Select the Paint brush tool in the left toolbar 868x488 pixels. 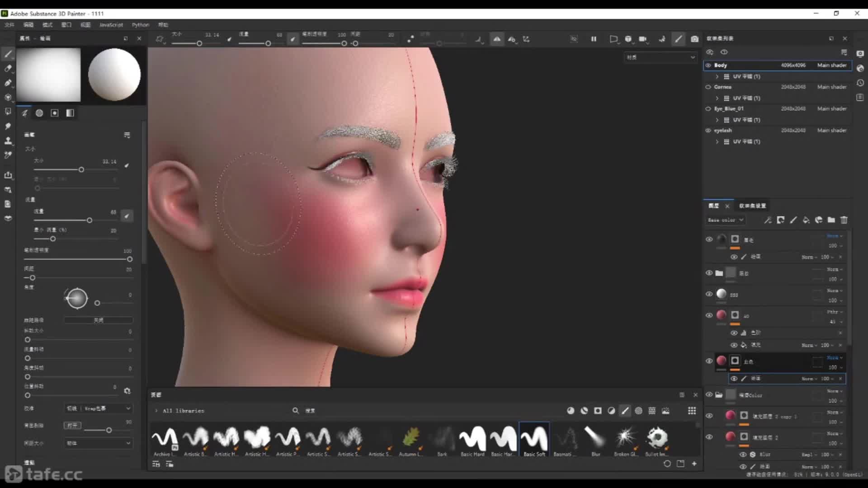tap(8, 54)
